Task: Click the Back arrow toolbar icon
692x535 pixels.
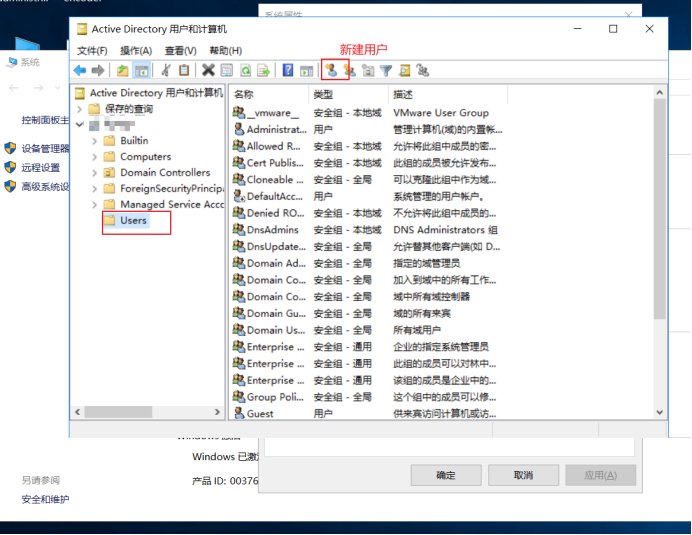Action: point(80,70)
